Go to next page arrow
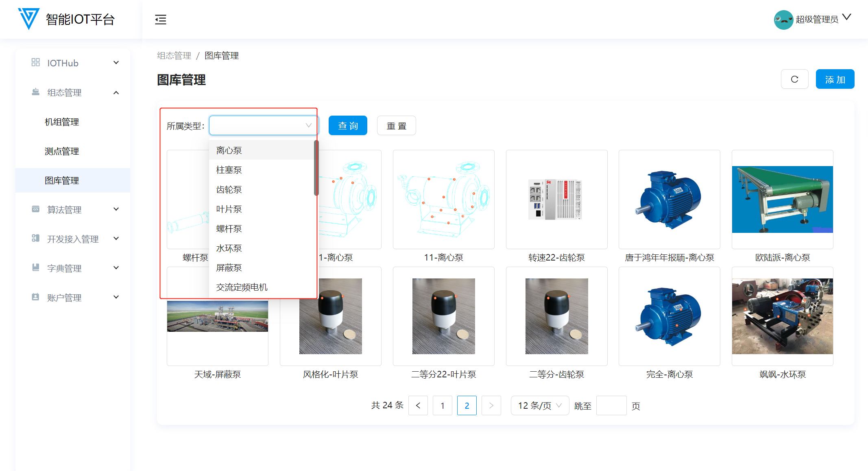This screenshot has width=868, height=471. pos(491,405)
